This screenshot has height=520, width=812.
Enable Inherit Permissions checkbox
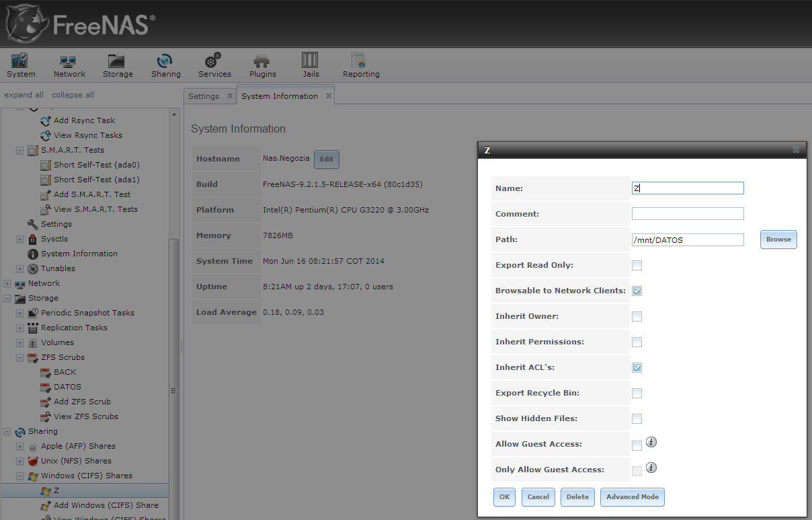point(637,342)
